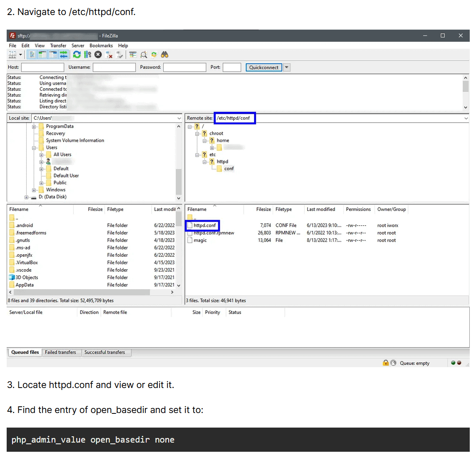Image resolution: width=476 pixels, height=458 pixels.
Task: Sort remote files by Filesize column
Action: [264, 209]
